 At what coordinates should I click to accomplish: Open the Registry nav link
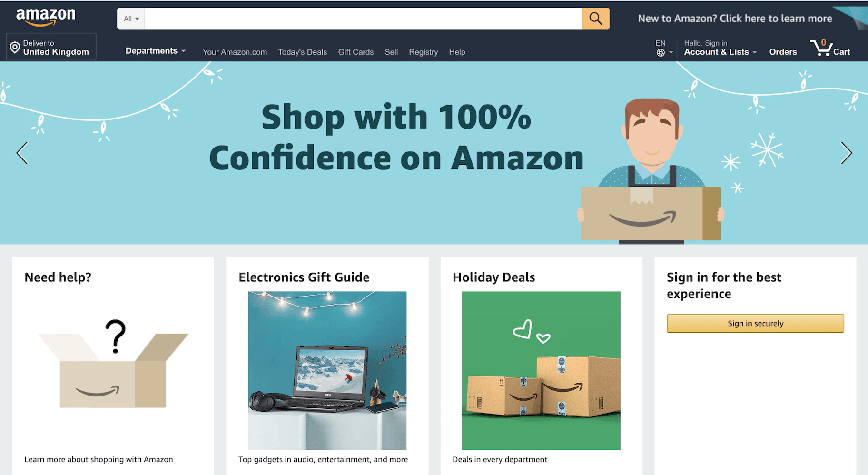[423, 52]
